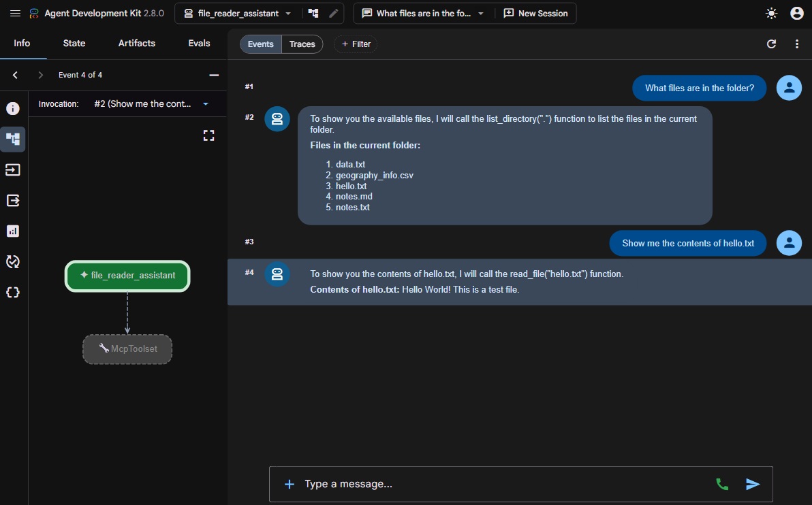Image resolution: width=812 pixels, height=505 pixels.
Task: Click the 'Event 4 of 4' label
Action: pyautogui.click(x=80, y=75)
